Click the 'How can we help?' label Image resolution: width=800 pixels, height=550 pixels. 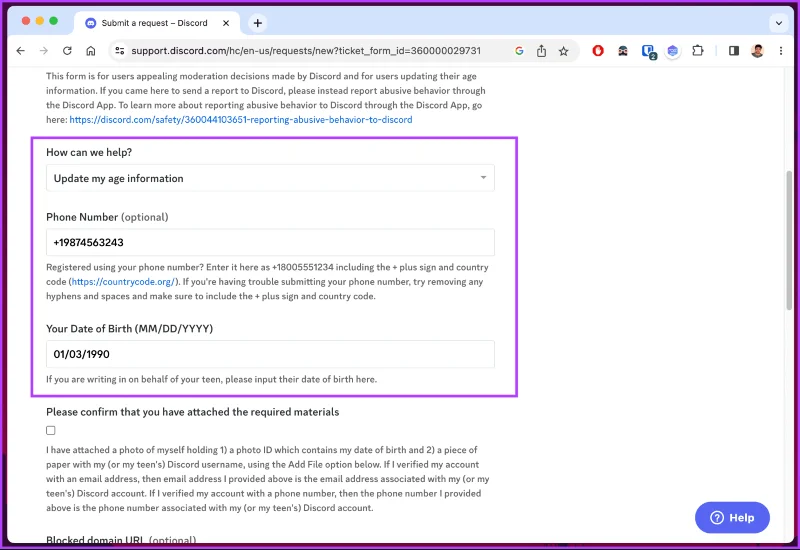click(x=89, y=152)
